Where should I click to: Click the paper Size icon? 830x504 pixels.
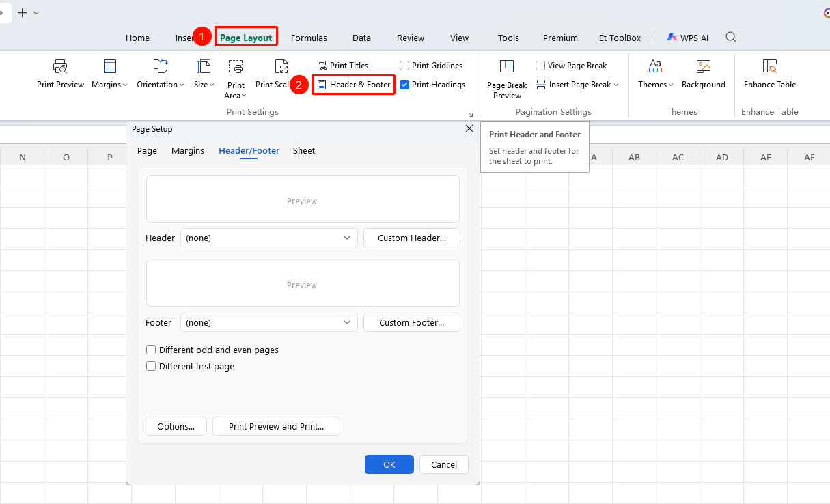click(204, 66)
